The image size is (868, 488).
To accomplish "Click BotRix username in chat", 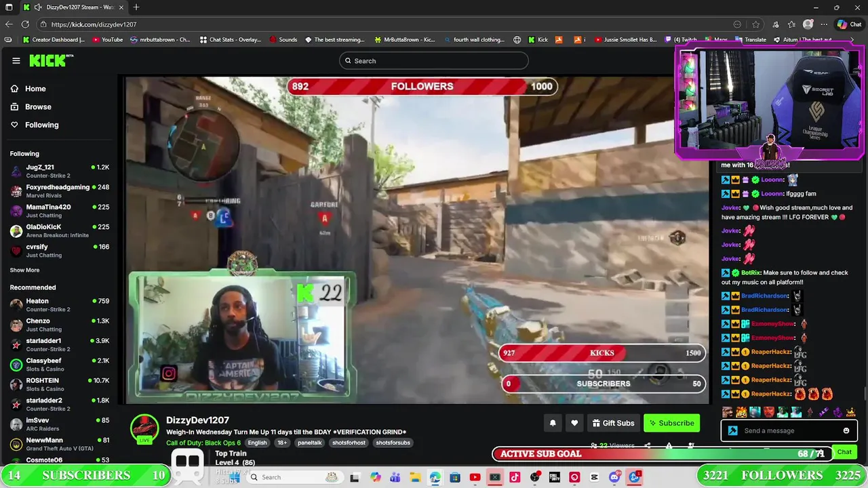I will pyautogui.click(x=750, y=272).
